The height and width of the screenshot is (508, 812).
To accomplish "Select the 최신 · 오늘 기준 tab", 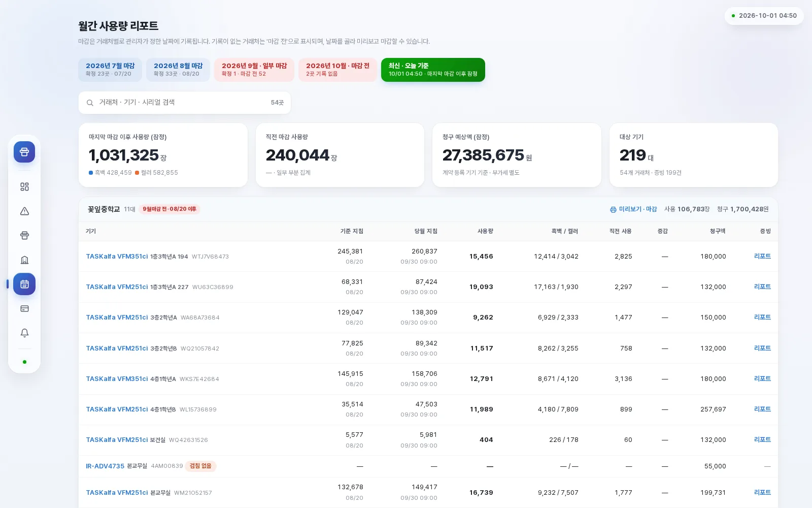I will (433, 70).
